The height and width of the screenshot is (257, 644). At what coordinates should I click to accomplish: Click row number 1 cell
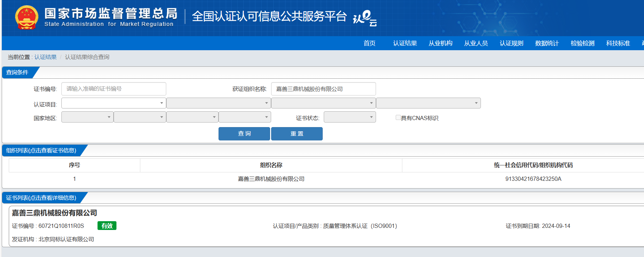tap(74, 179)
